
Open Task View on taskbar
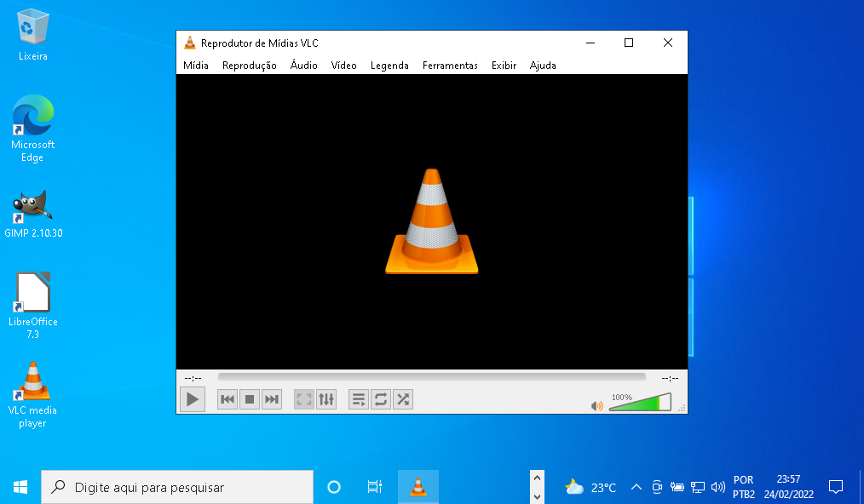[x=375, y=487]
